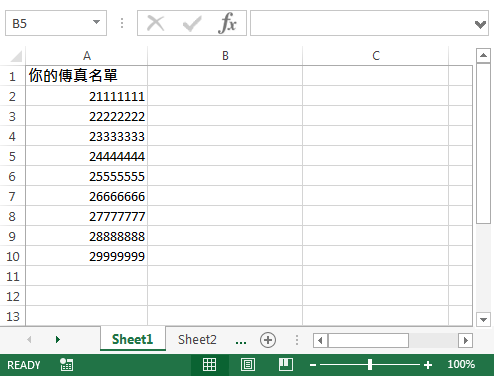Image resolution: width=494 pixels, height=377 pixels.
Task: Switch to the Sheet1 tab
Action: click(x=133, y=339)
